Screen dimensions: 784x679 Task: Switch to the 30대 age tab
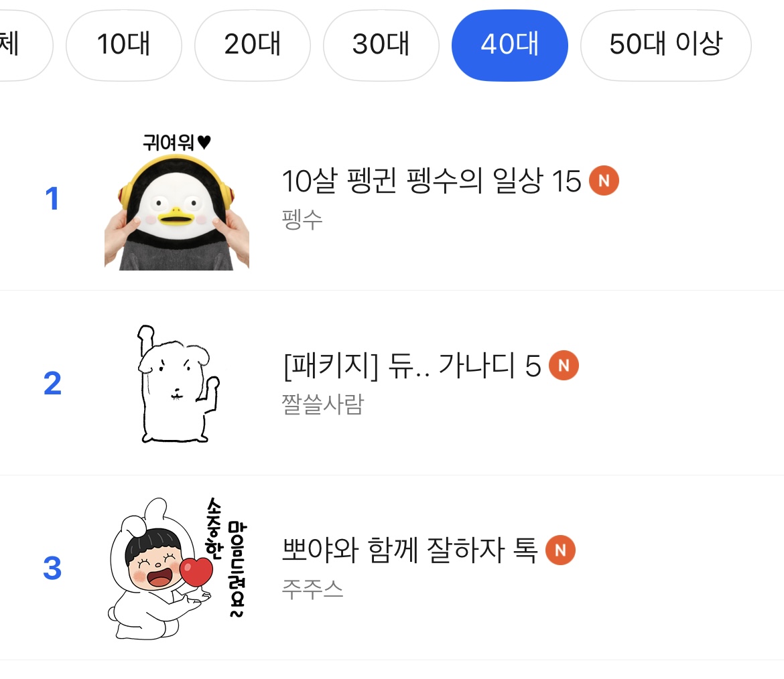click(x=381, y=46)
